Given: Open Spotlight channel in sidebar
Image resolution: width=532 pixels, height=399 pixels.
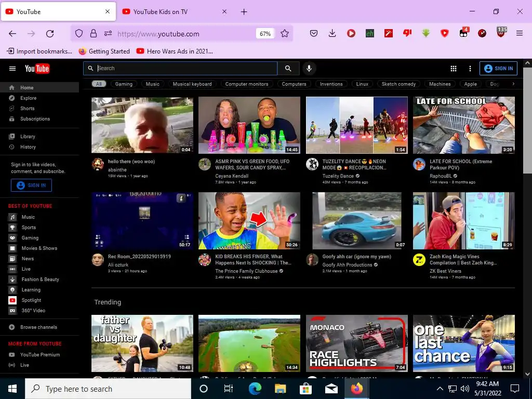Looking at the screenshot, I should click(39, 300).
